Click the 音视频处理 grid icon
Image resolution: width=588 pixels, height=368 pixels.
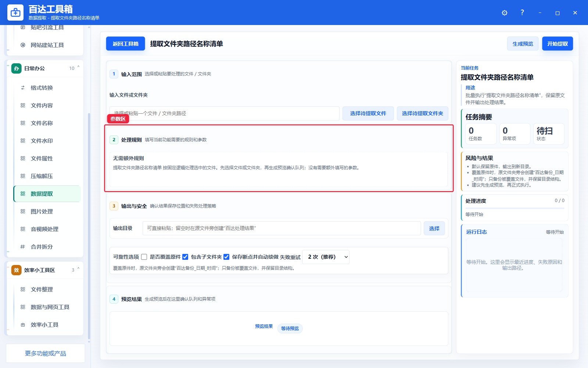(x=23, y=229)
